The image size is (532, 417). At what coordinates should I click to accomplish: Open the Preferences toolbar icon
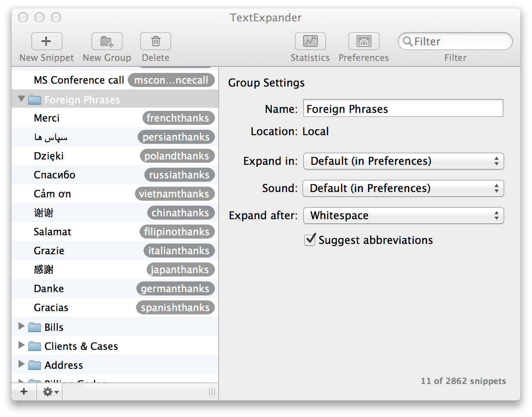coord(364,41)
